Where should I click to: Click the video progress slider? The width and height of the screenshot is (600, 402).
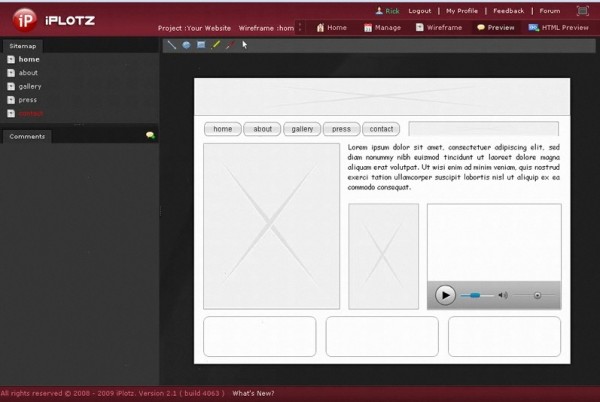pos(477,295)
